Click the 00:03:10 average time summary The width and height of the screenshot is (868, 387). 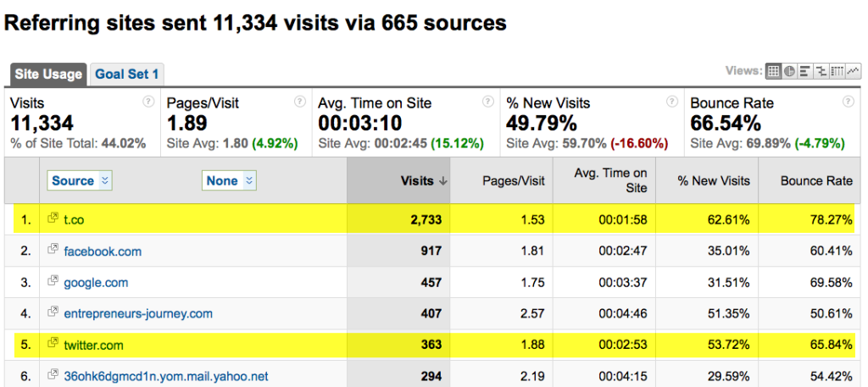[361, 123]
